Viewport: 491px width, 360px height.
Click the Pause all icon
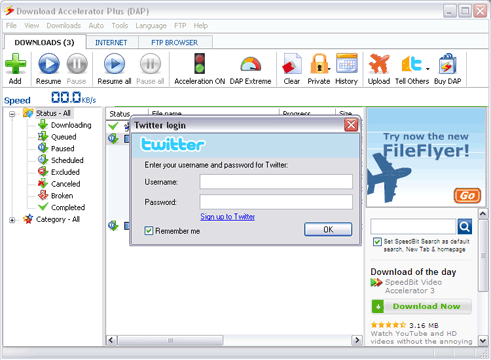(x=150, y=64)
